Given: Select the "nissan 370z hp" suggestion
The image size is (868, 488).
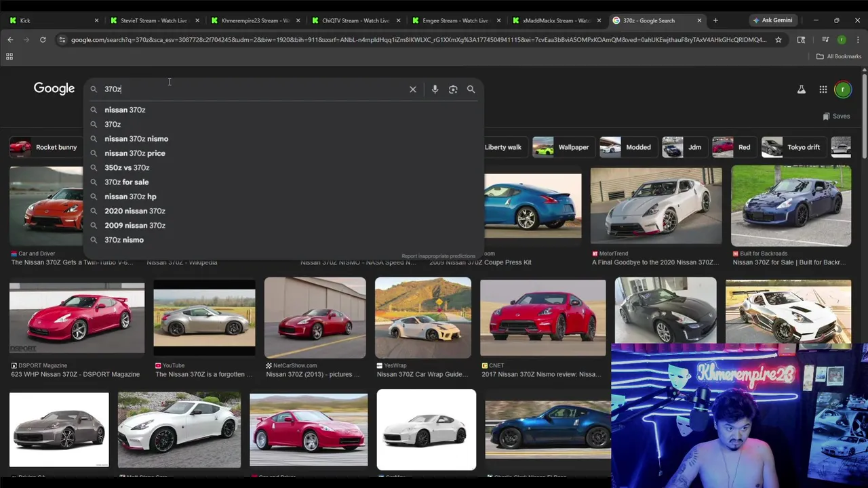Looking at the screenshot, I should pyautogui.click(x=283, y=197).
